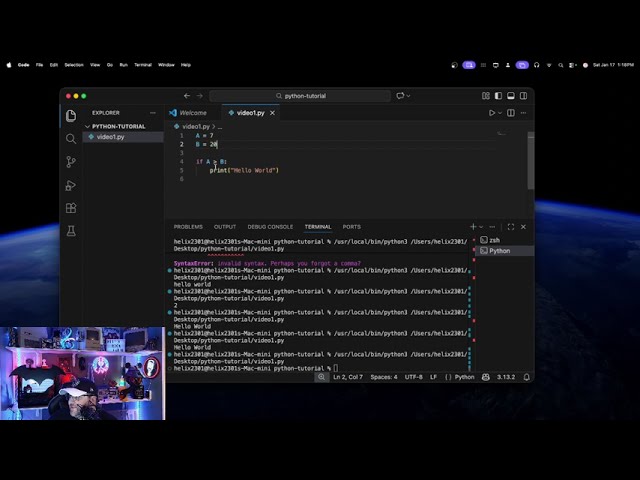The width and height of the screenshot is (640, 480).
Task: Open the Extensions view
Action: (x=71, y=208)
